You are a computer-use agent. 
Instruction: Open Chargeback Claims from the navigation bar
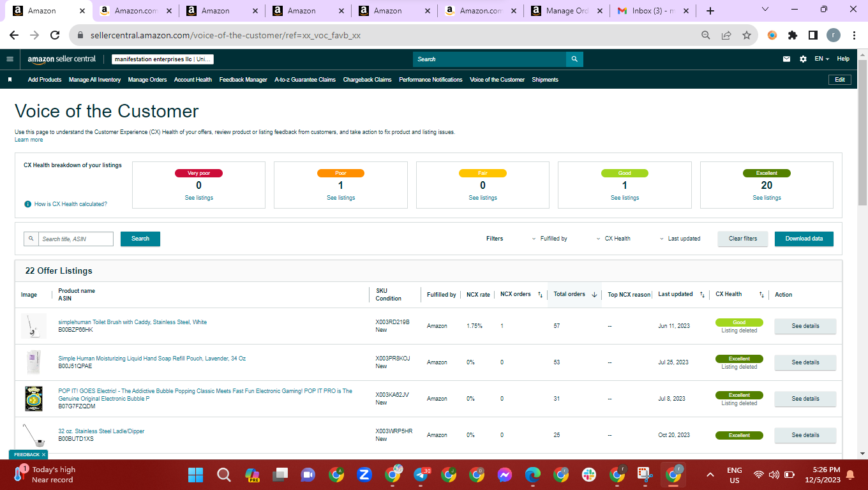click(x=367, y=80)
